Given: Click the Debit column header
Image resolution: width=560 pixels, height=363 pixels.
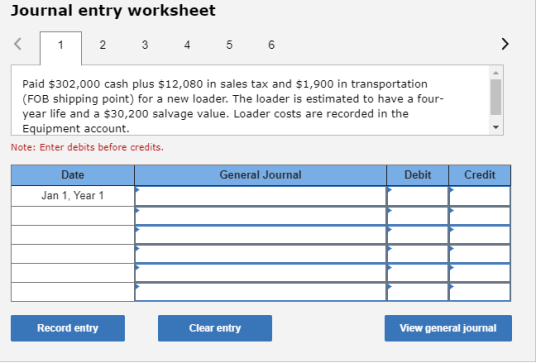Looking at the screenshot, I should [x=418, y=175].
